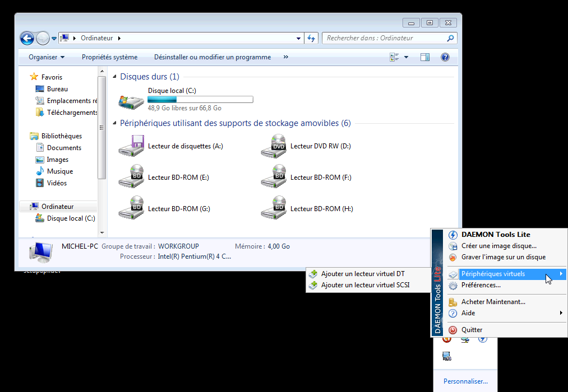Click Propriétés système in the toolbar
Image resolution: width=568 pixels, height=392 pixels.
(x=109, y=57)
